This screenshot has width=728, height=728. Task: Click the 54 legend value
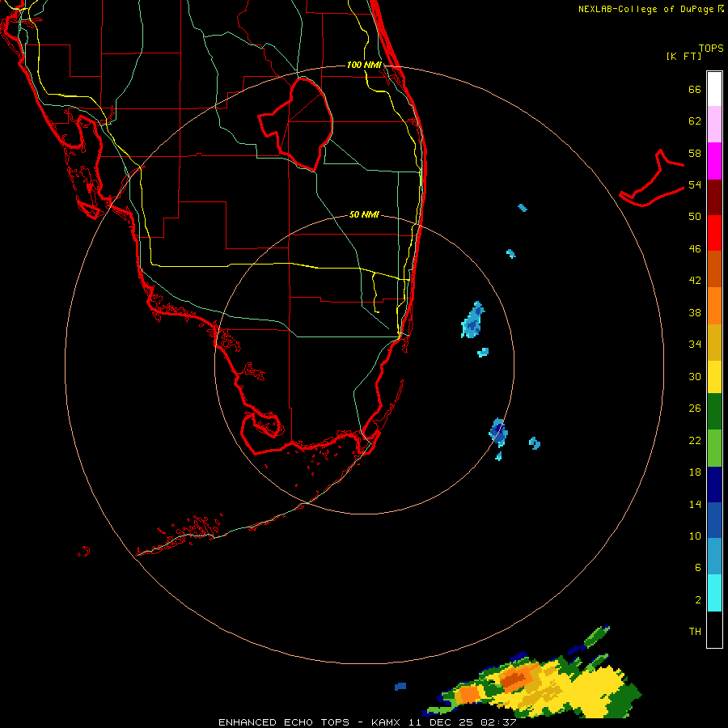695,184
